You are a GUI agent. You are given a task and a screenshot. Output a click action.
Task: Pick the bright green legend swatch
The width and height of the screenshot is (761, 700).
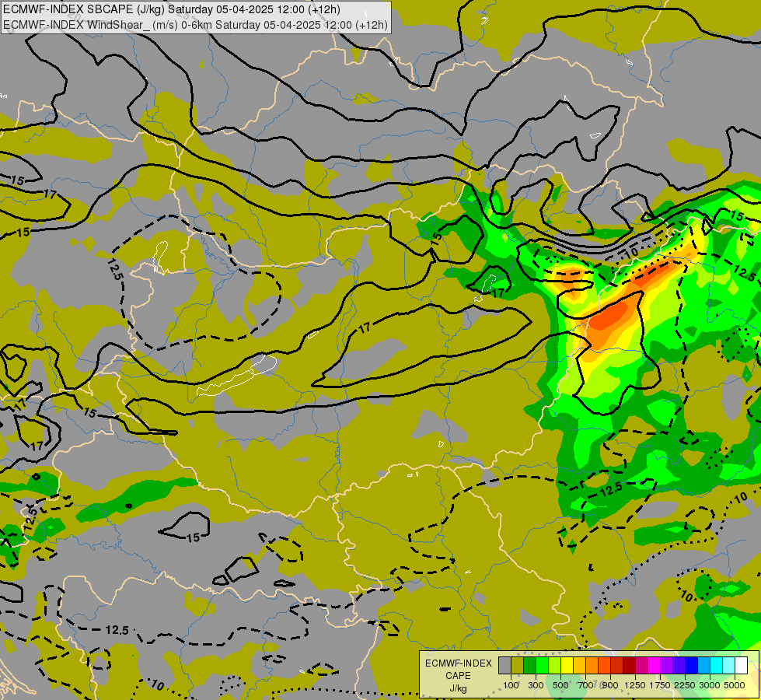click(x=542, y=665)
